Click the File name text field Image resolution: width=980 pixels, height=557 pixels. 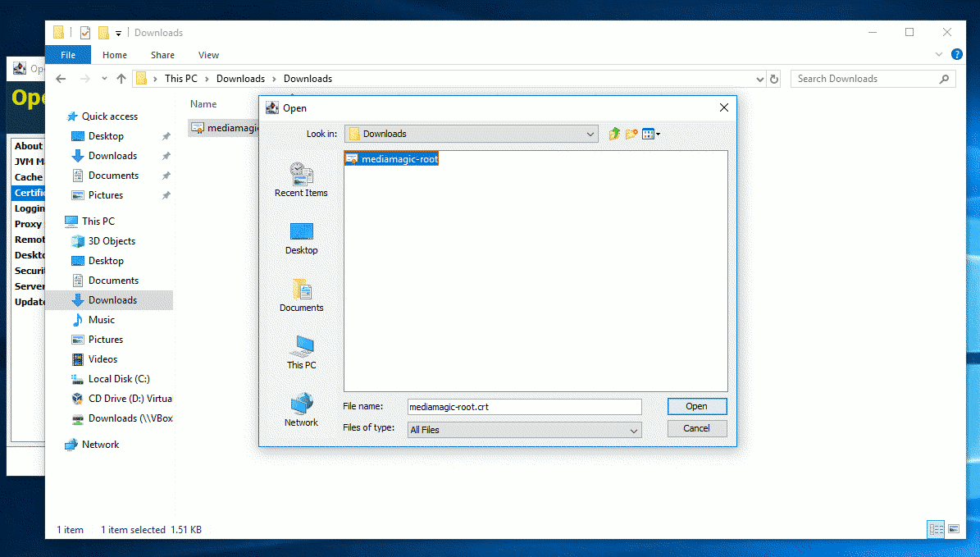click(525, 407)
